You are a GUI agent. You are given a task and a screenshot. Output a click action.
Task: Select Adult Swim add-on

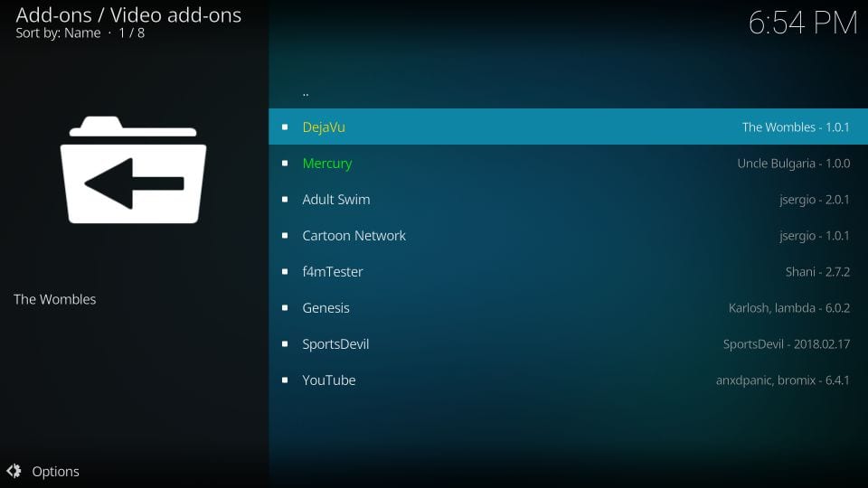tap(568, 199)
